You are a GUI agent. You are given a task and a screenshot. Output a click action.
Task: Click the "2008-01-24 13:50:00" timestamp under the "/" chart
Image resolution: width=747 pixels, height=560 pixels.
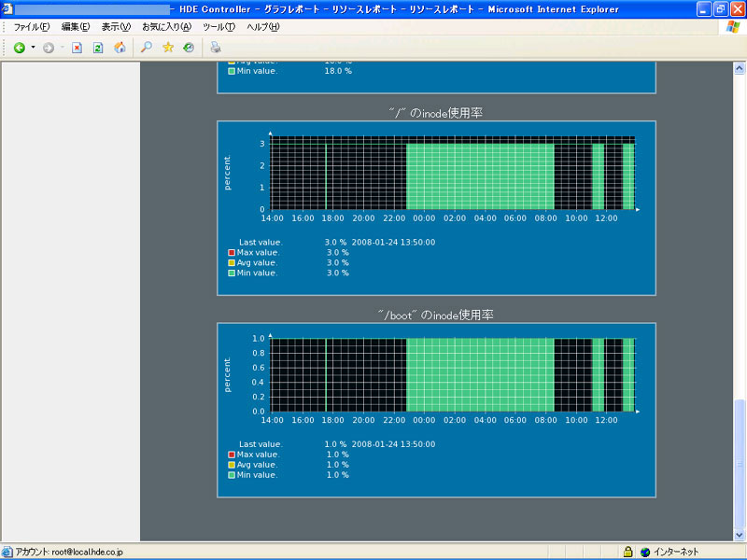(393, 243)
